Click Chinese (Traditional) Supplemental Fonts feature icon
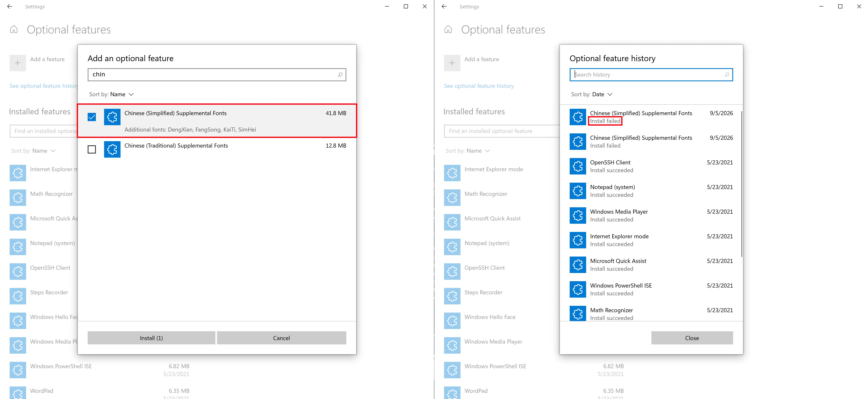The width and height of the screenshot is (868, 399). click(112, 149)
